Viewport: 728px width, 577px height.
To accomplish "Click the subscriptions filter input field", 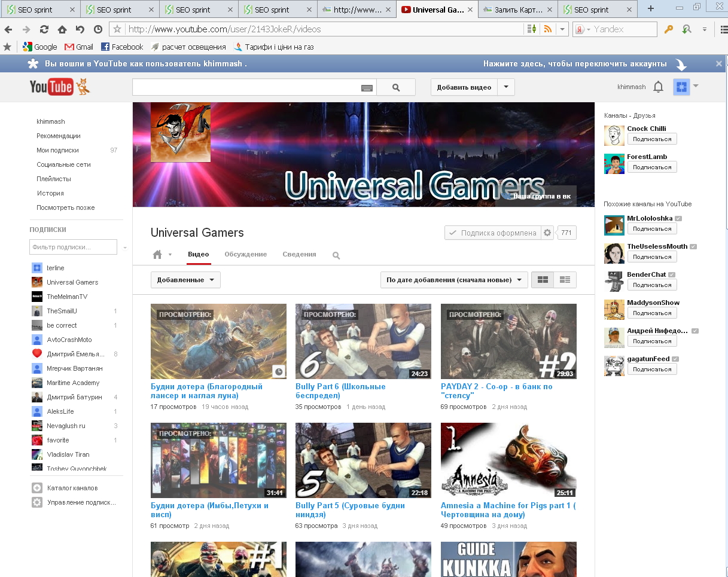I will 73,247.
